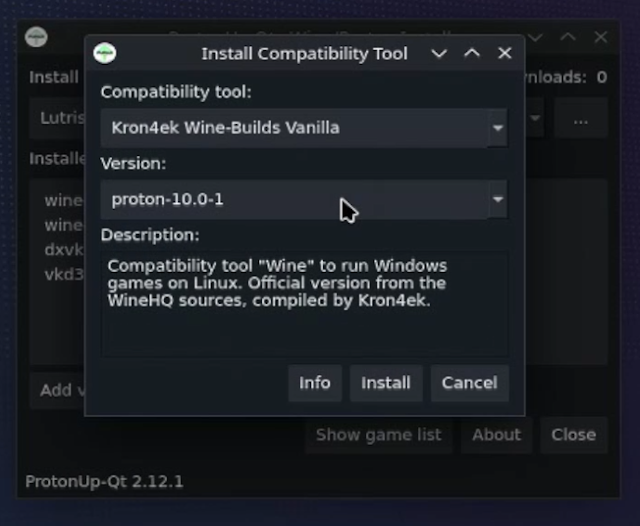Select the dxvk entry in installed list
The width and height of the screenshot is (640, 526).
pyautogui.click(x=64, y=250)
